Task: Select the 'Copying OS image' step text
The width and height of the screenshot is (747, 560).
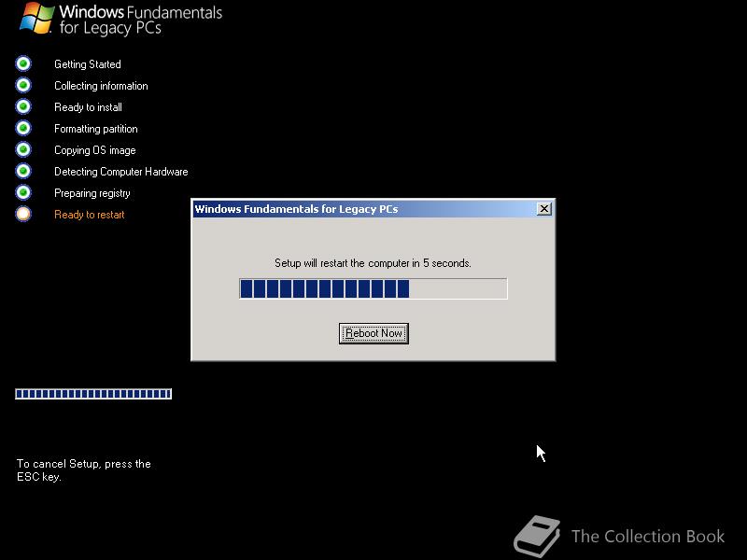Action: point(95,150)
